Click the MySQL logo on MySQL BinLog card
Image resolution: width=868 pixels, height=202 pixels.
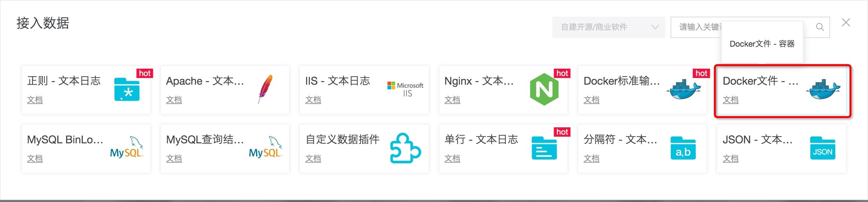pos(127,148)
